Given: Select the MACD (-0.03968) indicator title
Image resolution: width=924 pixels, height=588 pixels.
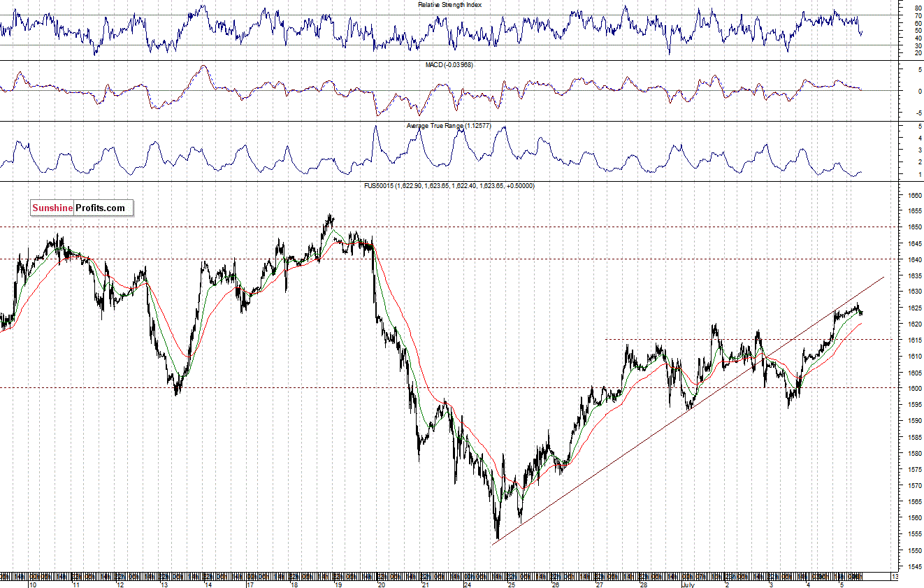Looking at the screenshot, I should click(x=449, y=64).
